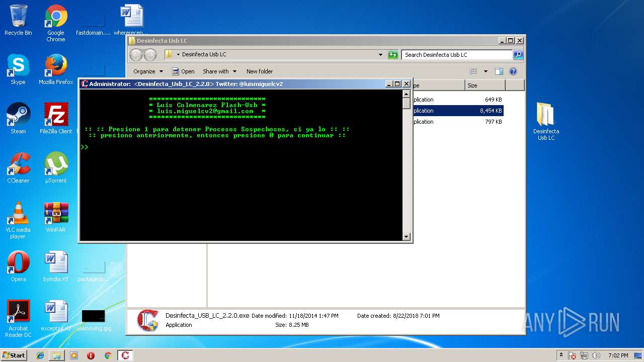Click the media player taskbar icon

(x=74, y=355)
